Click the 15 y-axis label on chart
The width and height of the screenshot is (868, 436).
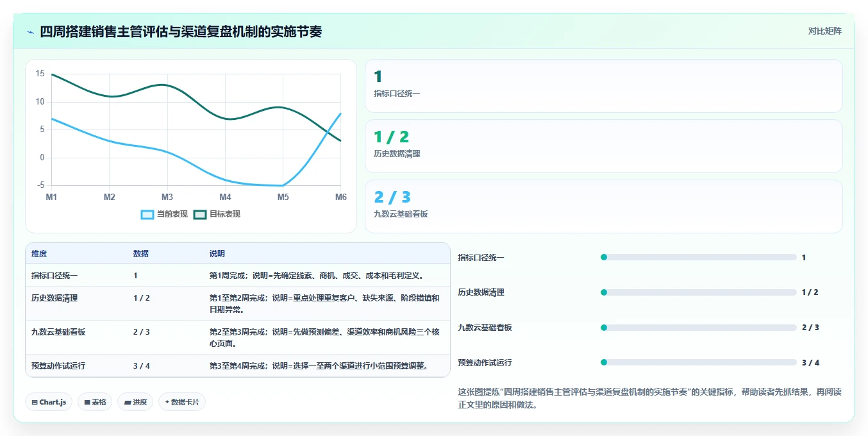40,74
